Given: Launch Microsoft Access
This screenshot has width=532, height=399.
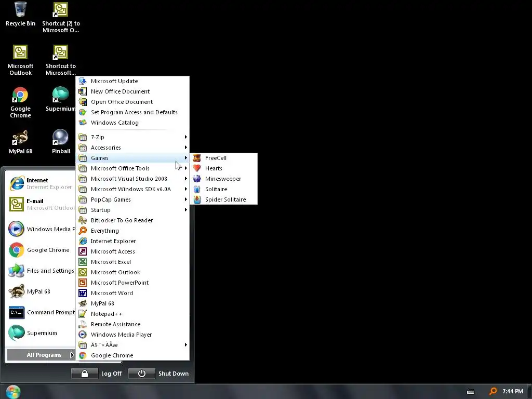Looking at the screenshot, I should click(132, 251).
